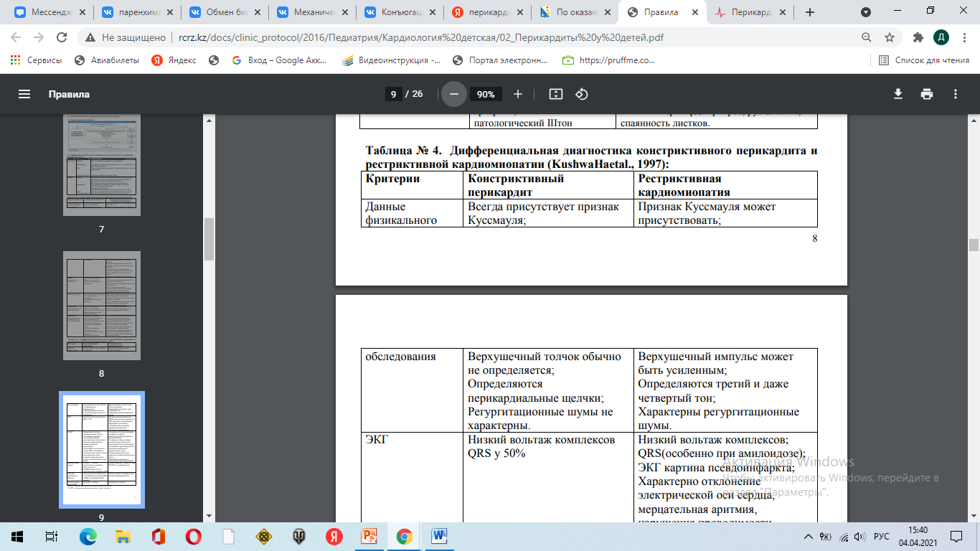
Task: Open the Windows Start menu
Action: 17,536
